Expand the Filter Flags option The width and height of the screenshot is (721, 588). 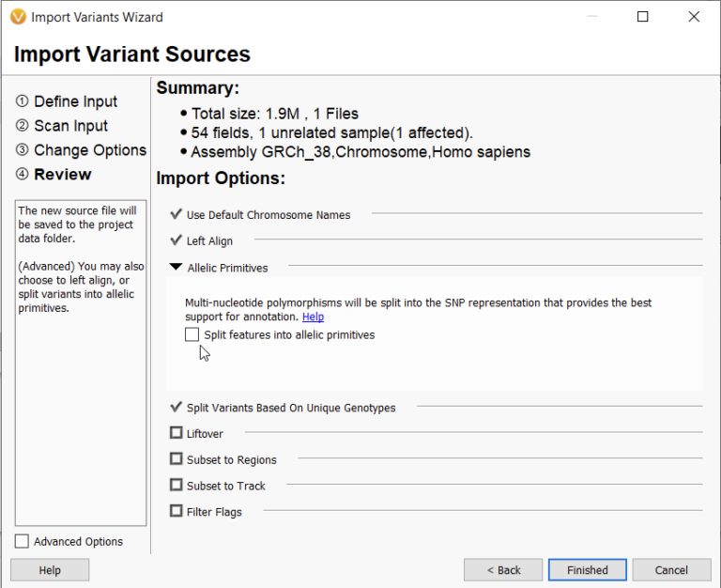pos(176,511)
